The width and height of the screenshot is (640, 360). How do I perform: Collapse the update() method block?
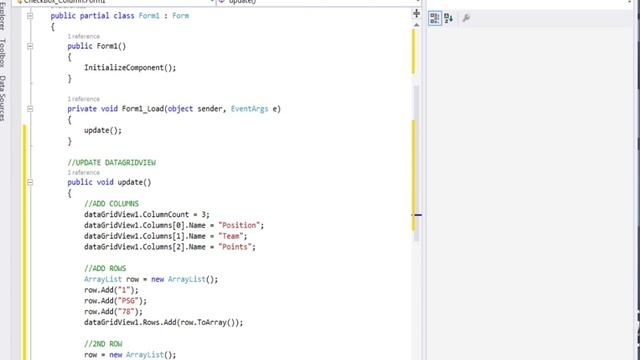(30, 182)
